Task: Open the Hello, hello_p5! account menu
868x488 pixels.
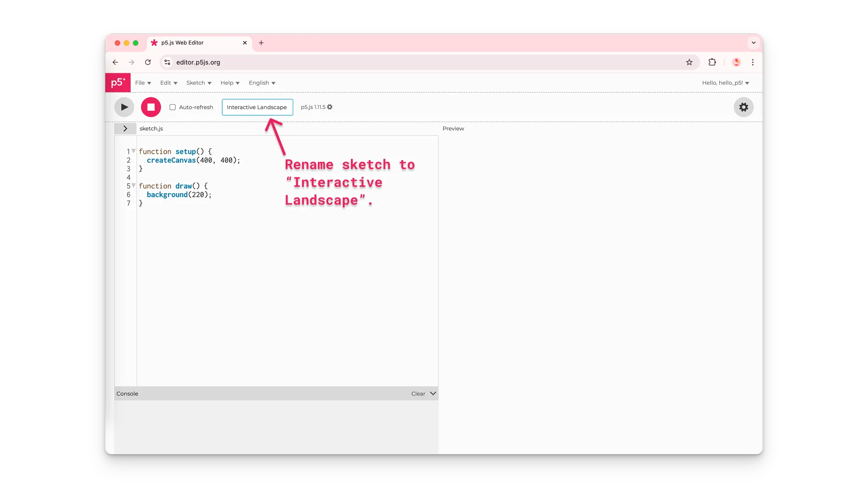Action: [725, 83]
